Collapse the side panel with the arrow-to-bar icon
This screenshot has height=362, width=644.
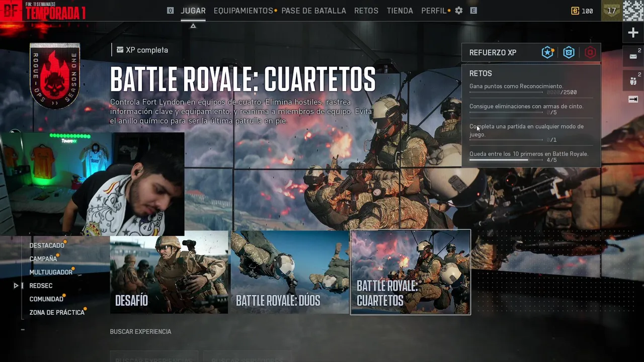(633, 100)
